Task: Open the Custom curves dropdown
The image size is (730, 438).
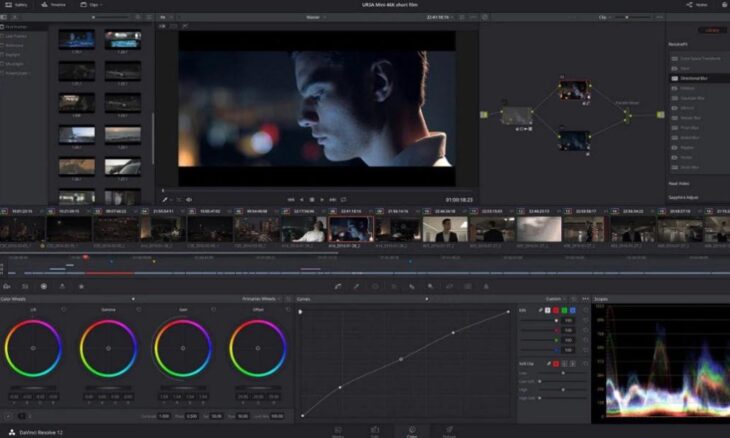Action: [x=556, y=299]
